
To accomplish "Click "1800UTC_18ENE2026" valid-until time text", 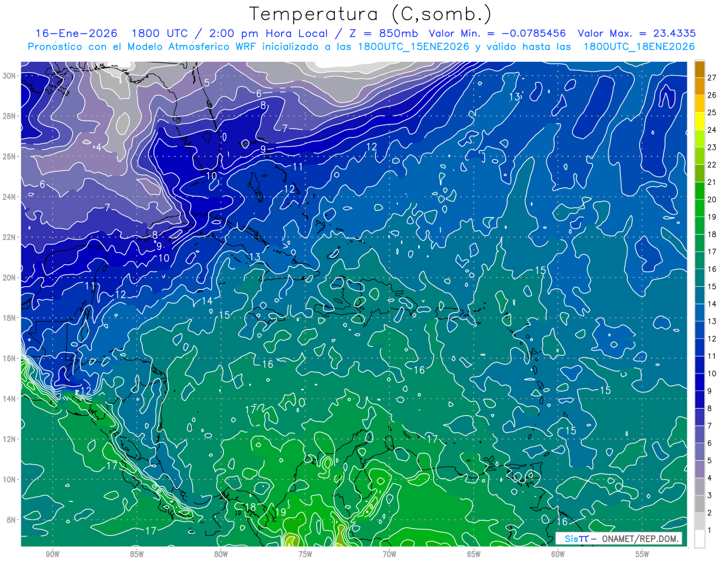I will [639, 47].
